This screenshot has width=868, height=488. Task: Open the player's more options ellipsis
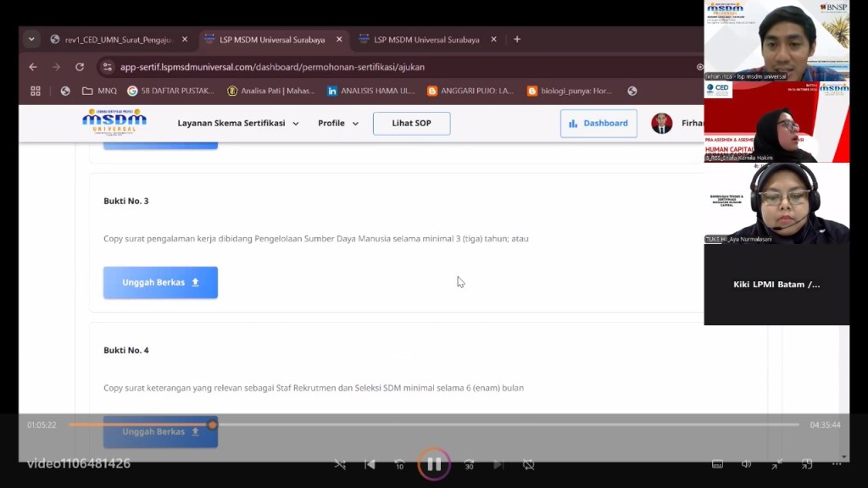(835, 464)
